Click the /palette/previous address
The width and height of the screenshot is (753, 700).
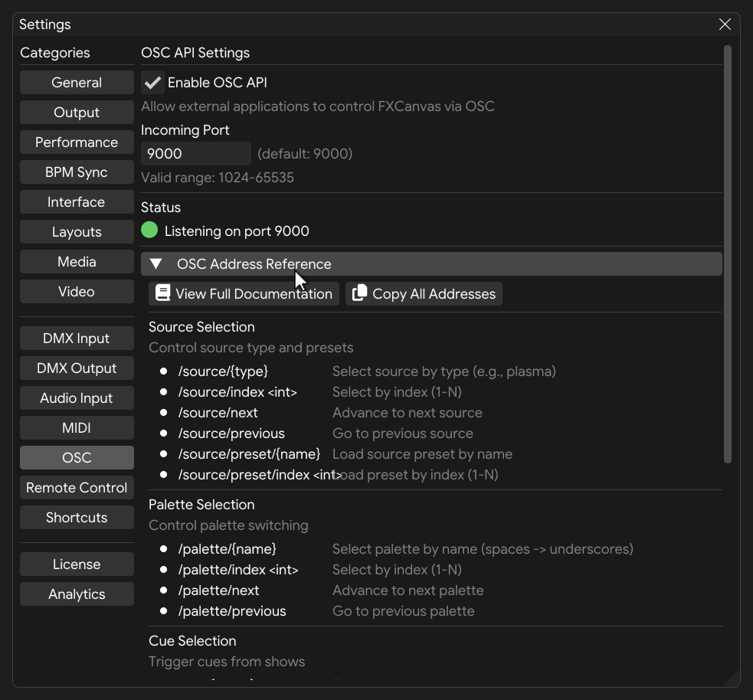click(x=232, y=610)
